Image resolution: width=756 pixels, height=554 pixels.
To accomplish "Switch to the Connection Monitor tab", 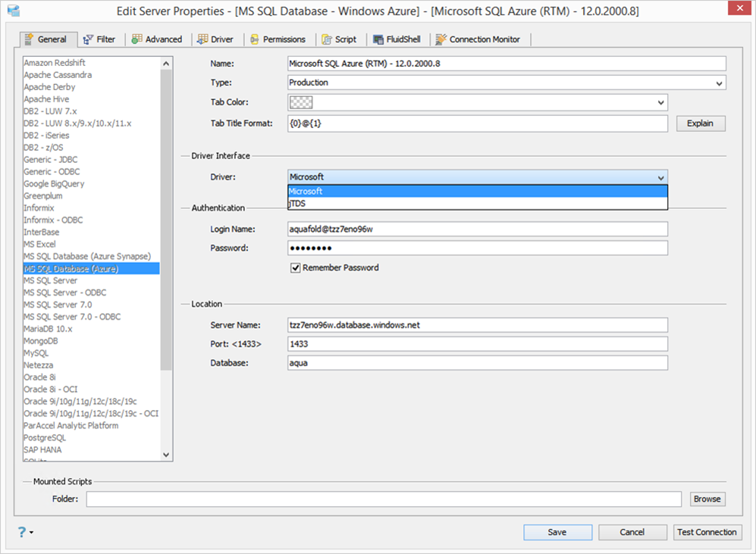I will [478, 39].
